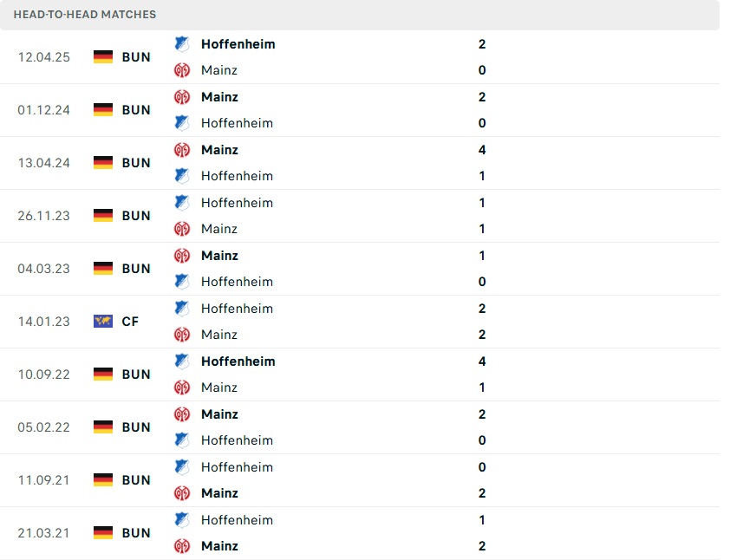This screenshot has width=730, height=560.
Task: Click the Mainz crest in the 21.03.21 match
Action: click(x=181, y=546)
